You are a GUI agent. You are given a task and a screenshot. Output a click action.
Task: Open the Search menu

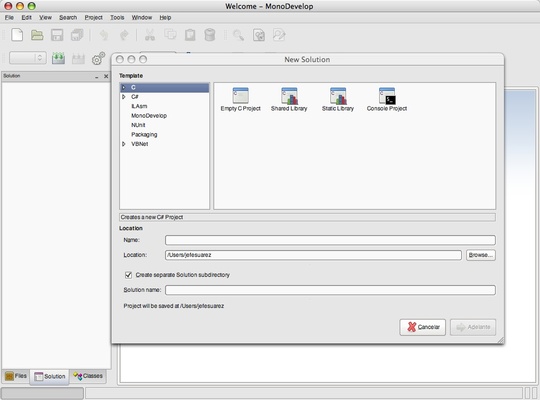click(x=68, y=17)
